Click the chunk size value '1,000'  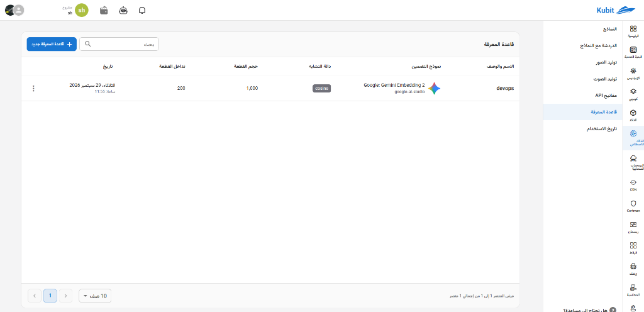tap(252, 88)
